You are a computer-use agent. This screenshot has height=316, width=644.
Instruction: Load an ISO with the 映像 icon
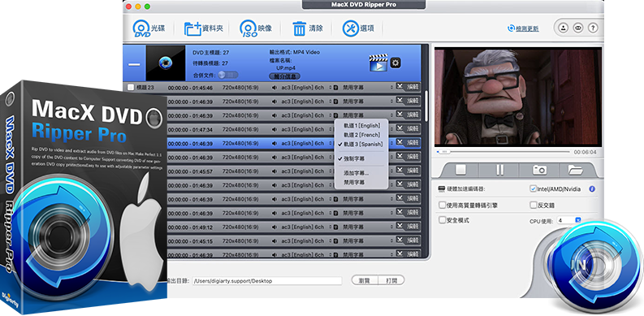[x=248, y=28]
